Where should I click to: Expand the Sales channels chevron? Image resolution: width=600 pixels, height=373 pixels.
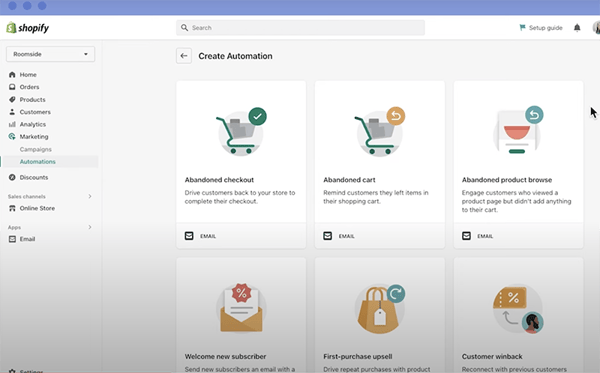point(90,196)
